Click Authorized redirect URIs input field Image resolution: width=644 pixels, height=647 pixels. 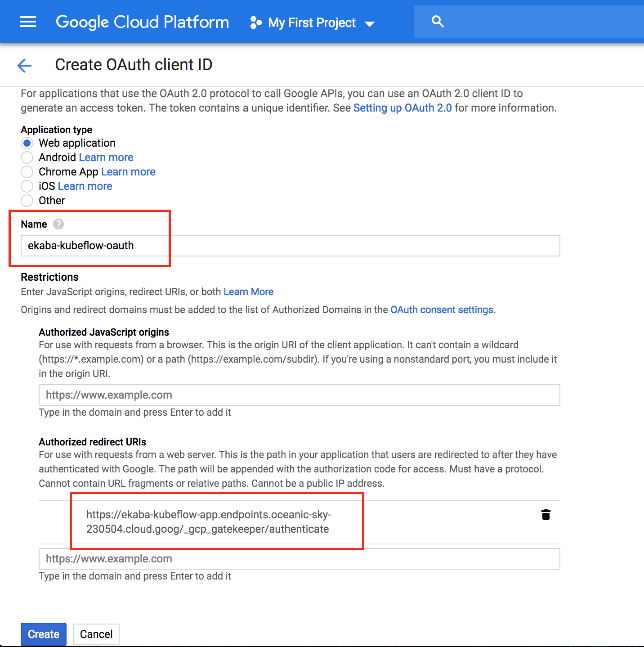click(x=300, y=559)
